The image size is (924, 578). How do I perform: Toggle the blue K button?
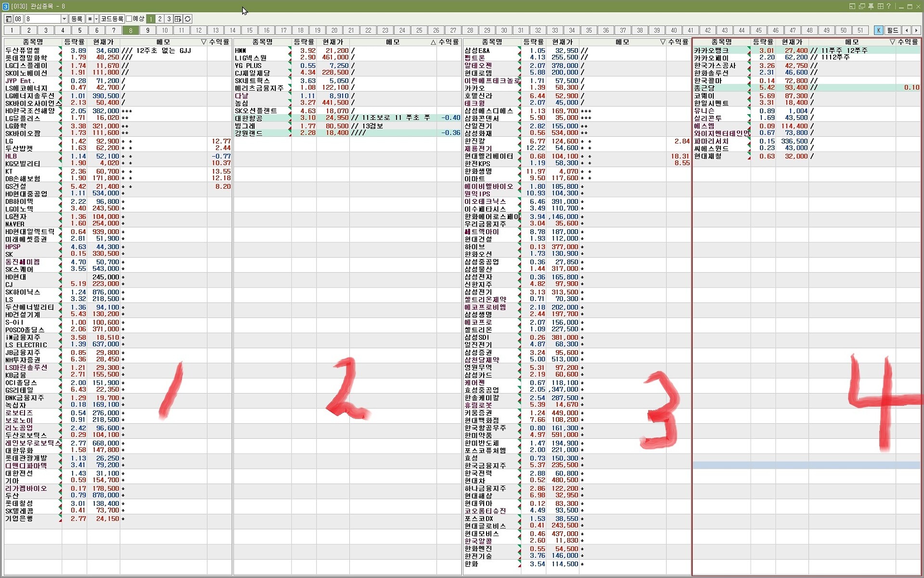pos(878,30)
